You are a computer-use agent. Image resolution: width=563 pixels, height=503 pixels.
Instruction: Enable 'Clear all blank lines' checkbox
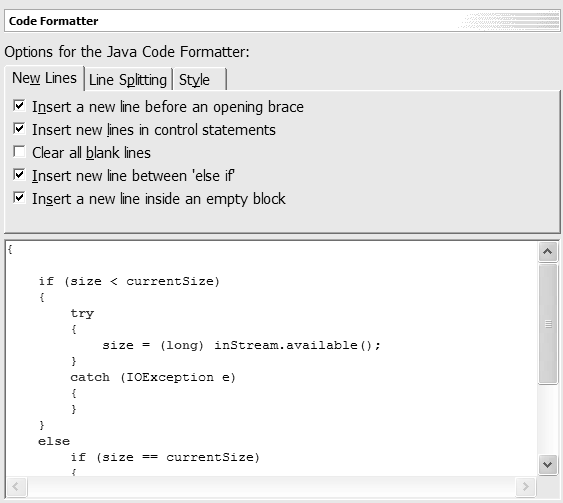[x=19, y=152]
